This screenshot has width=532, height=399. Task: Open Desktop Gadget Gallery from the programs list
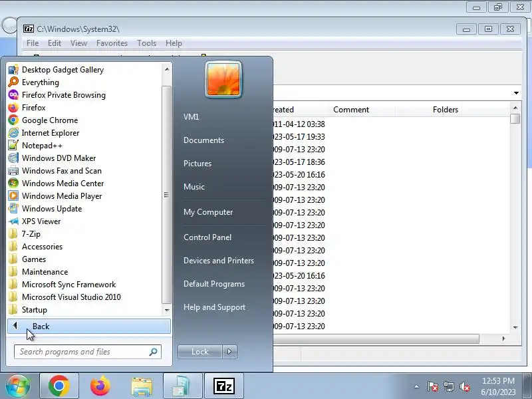(x=63, y=70)
